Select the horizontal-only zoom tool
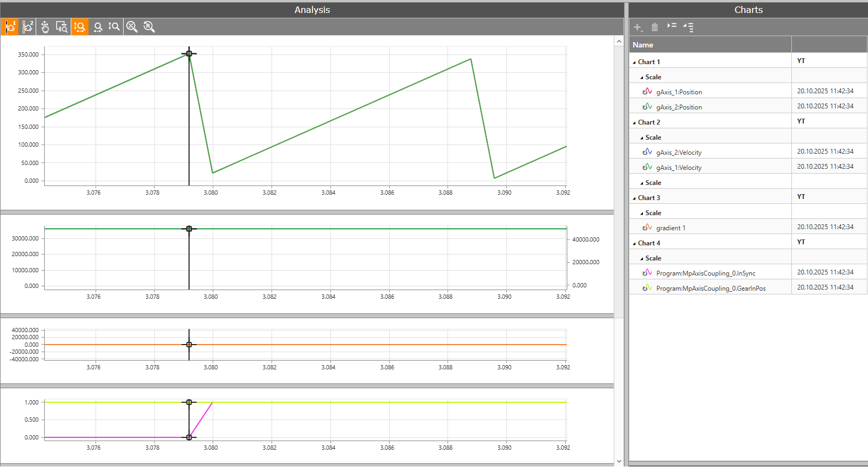The height and width of the screenshot is (467, 868). (98, 26)
